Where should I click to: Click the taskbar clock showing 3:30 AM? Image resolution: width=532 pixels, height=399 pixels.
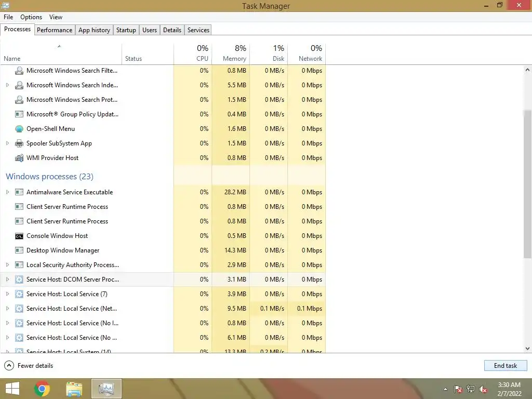[x=509, y=389]
